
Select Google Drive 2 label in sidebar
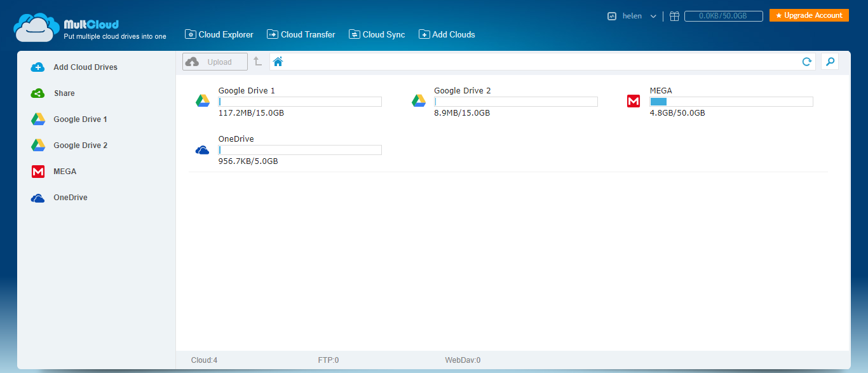80,146
